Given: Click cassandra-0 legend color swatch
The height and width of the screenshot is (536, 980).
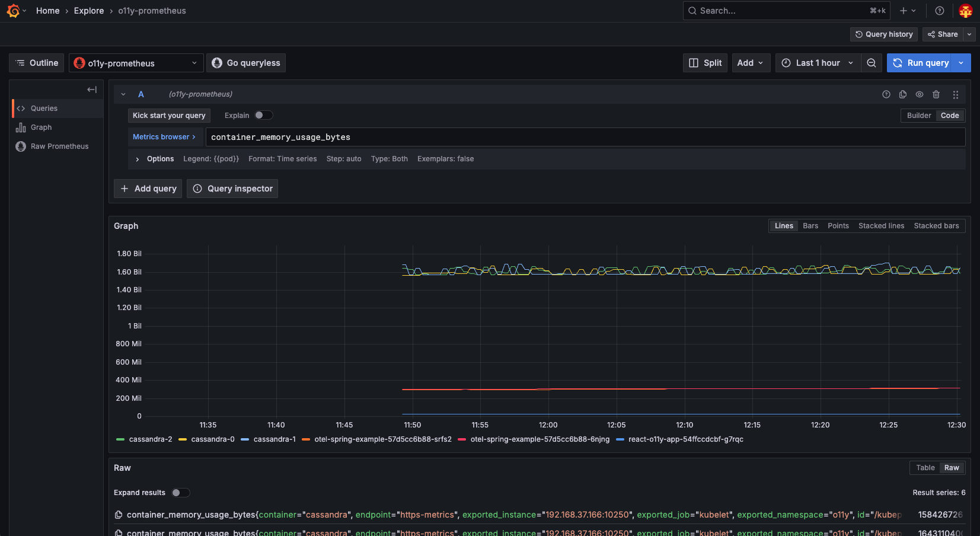Looking at the screenshot, I should [183, 439].
